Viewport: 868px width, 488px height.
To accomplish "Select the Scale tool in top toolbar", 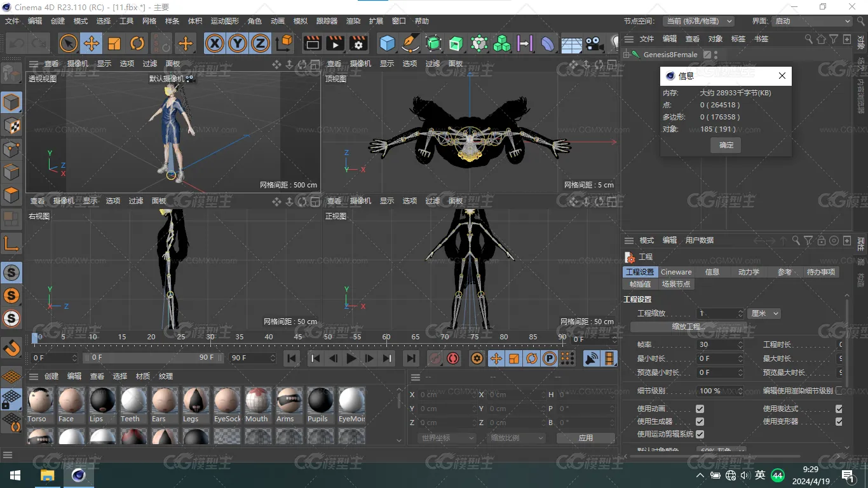I will click(114, 43).
